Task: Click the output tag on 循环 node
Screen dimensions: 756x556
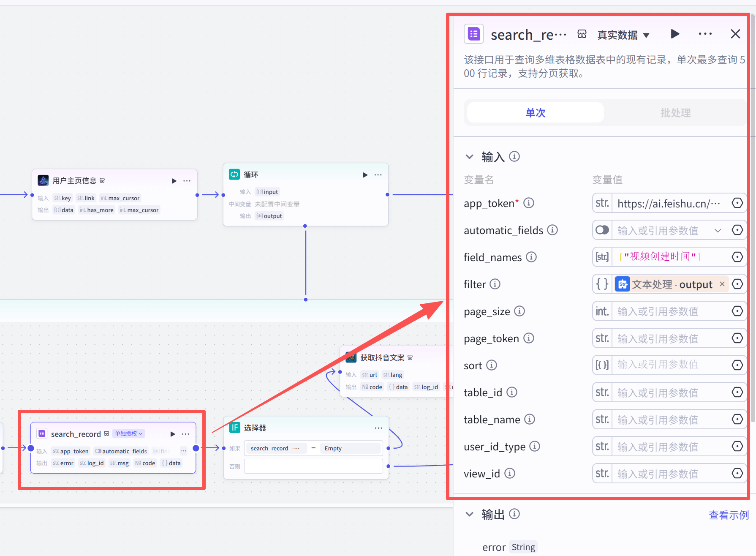Action: [x=269, y=216]
